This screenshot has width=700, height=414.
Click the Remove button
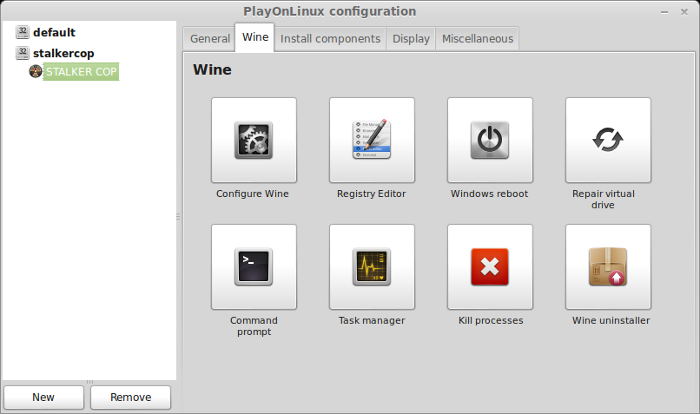pyautogui.click(x=130, y=397)
